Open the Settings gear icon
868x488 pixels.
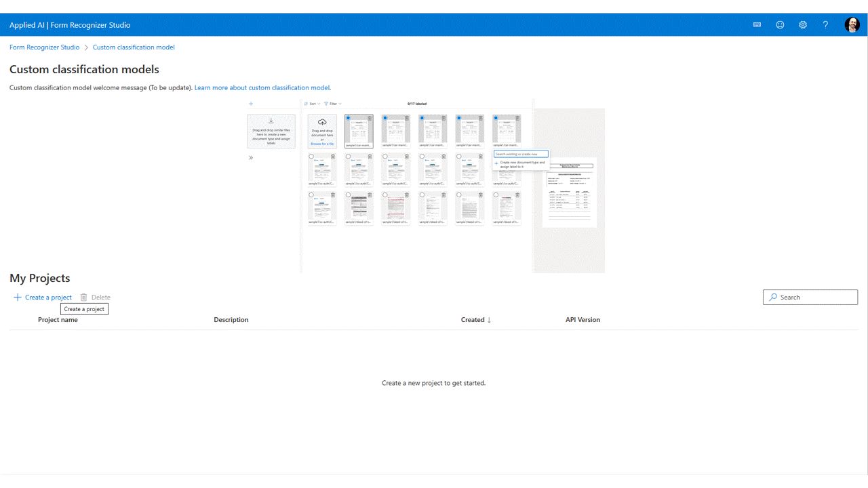(803, 24)
